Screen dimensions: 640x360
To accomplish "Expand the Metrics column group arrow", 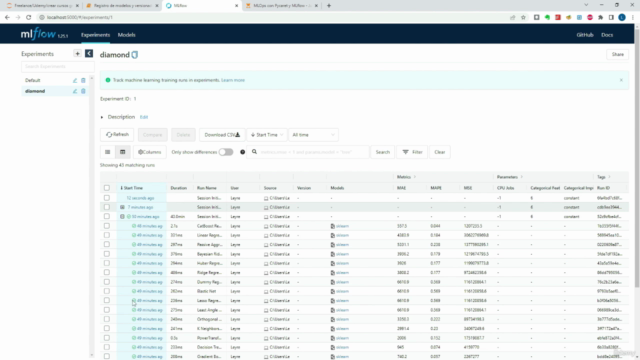I will (x=415, y=177).
